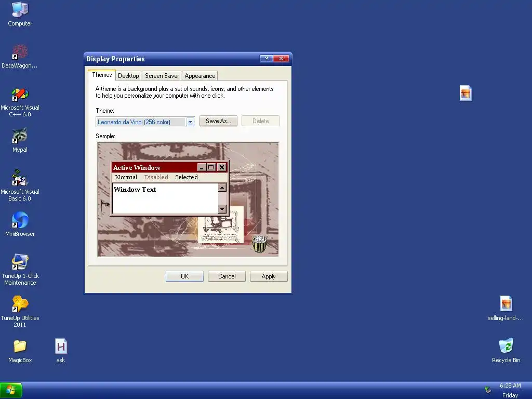The width and height of the screenshot is (532, 399).
Task: Click the OK button
Action: coord(184,276)
